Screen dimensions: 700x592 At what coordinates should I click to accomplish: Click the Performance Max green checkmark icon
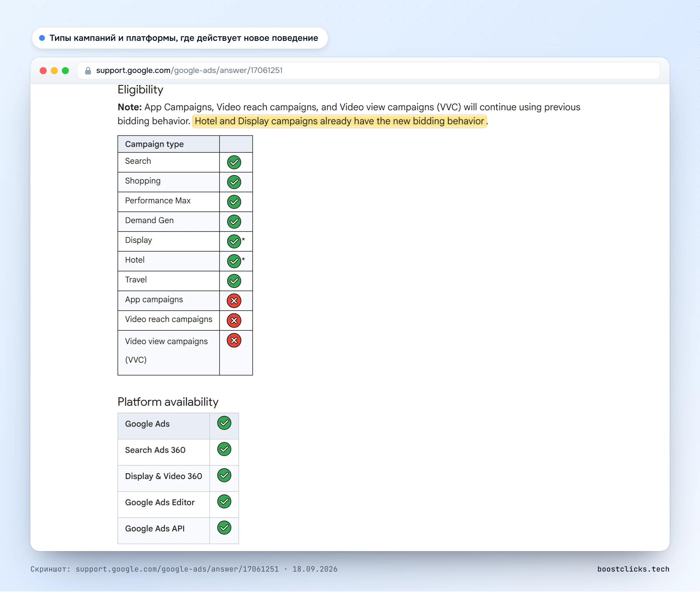(x=234, y=202)
